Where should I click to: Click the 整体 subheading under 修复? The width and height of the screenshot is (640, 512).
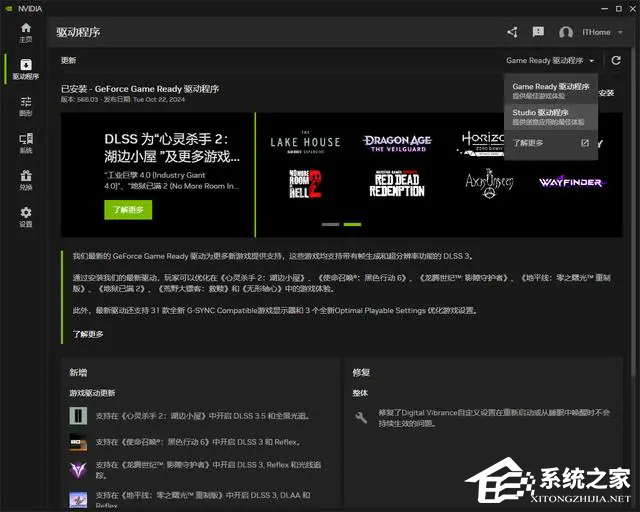[x=360, y=393]
